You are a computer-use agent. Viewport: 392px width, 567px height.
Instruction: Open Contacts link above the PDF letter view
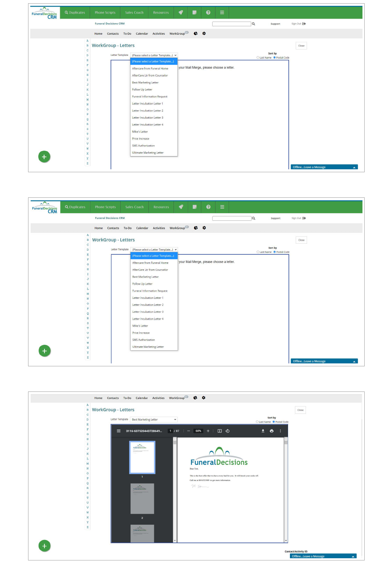[113, 398]
